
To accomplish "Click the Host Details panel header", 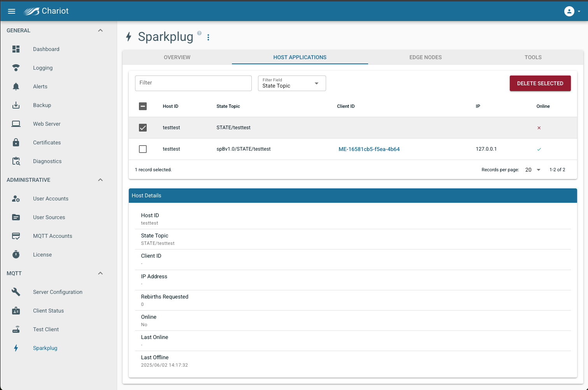I will tap(353, 195).
